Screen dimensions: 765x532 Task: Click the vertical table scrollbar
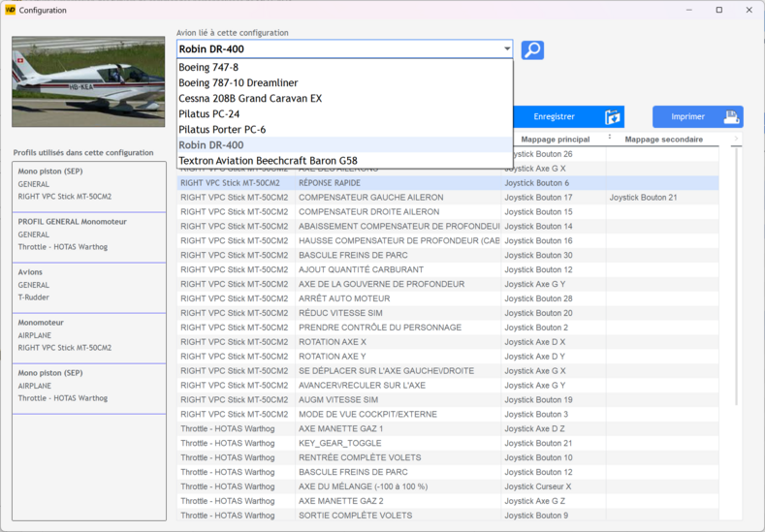(x=736, y=276)
